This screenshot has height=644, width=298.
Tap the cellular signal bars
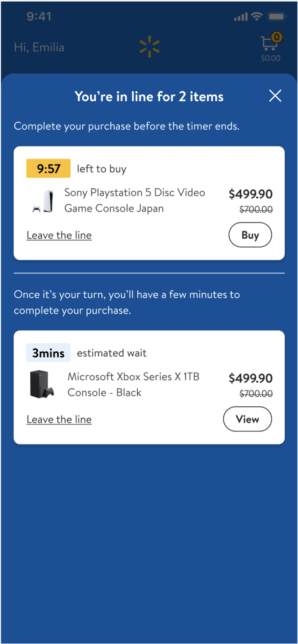click(x=240, y=17)
